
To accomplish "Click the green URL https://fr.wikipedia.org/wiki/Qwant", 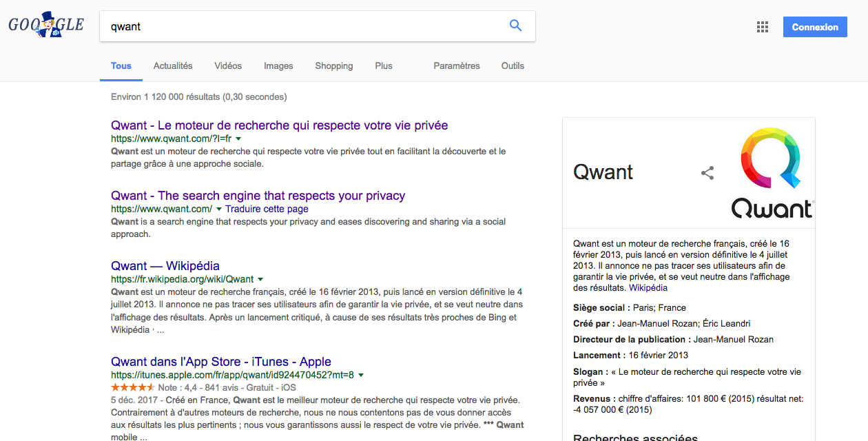I will (x=183, y=279).
